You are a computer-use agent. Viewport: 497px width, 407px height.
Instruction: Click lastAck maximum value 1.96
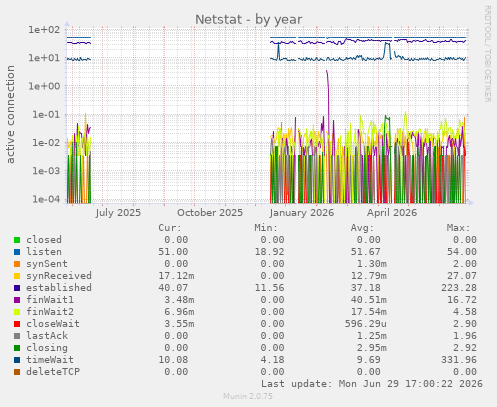[465, 336]
